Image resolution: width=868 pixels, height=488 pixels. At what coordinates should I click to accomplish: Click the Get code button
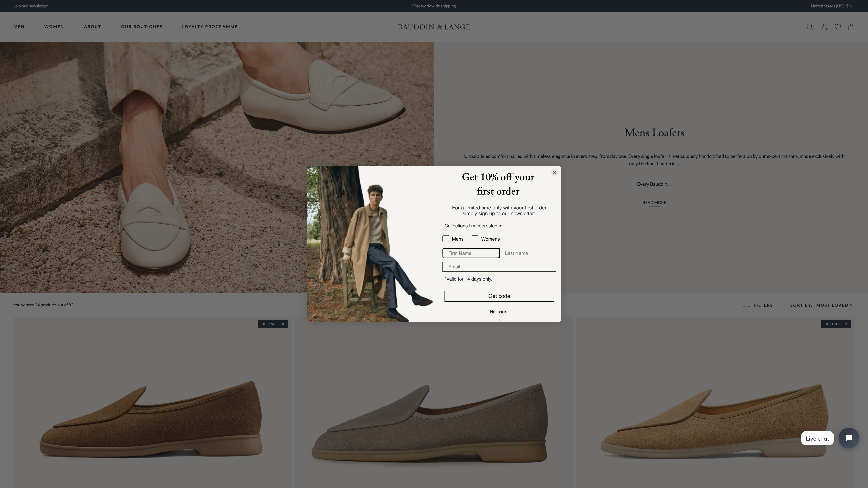click(x=499, y=296)
